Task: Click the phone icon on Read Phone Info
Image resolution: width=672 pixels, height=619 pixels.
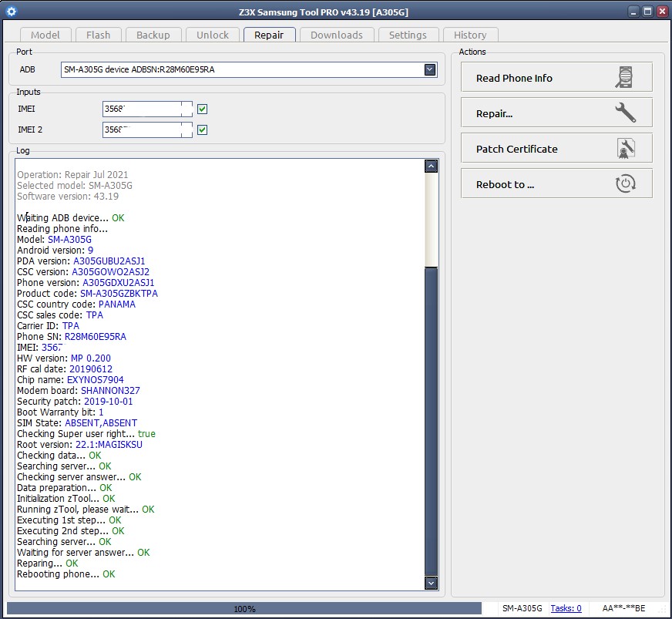Action: pyautogui.click(x=625, y=77)
